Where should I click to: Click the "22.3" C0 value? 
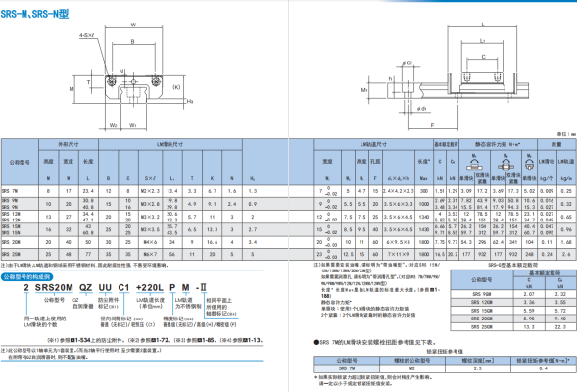coord(560,327)
